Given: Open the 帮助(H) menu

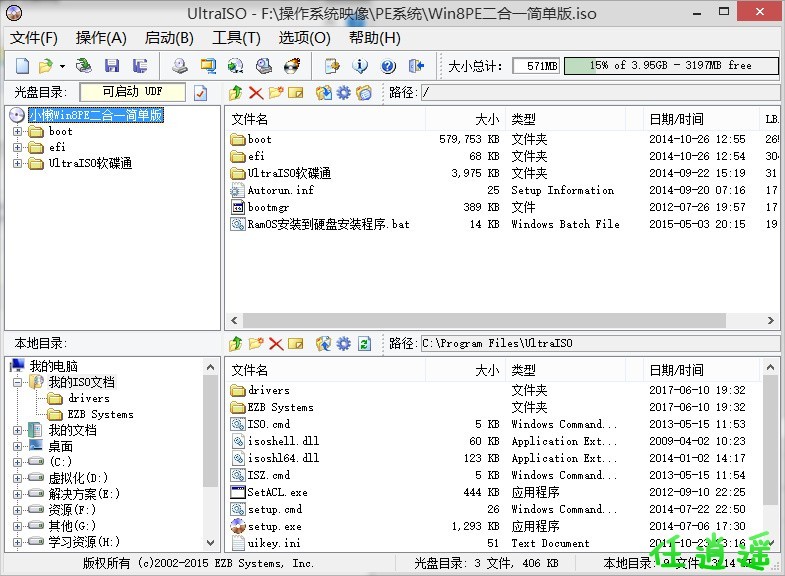Looking at the screenshot, I should tap(374, 38).
